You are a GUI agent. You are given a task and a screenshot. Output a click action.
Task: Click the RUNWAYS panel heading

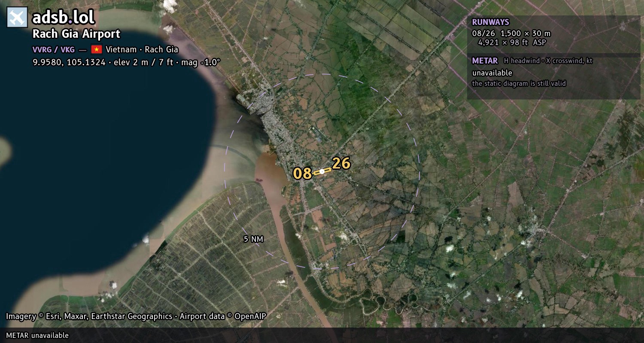(490, 22)
